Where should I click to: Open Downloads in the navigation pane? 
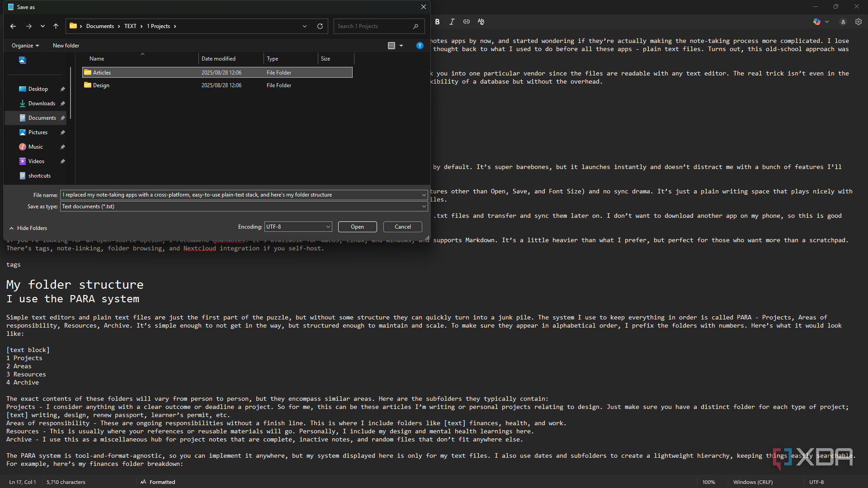point(42,103)
